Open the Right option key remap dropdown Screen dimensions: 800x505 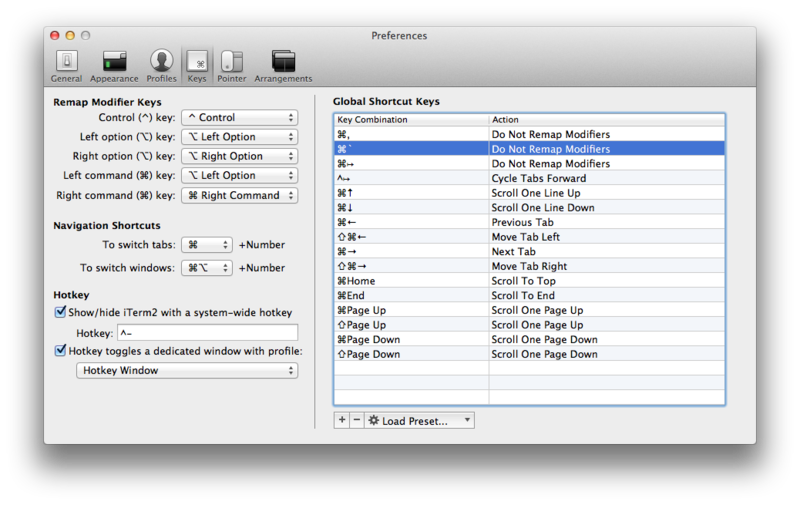(240, 156)
